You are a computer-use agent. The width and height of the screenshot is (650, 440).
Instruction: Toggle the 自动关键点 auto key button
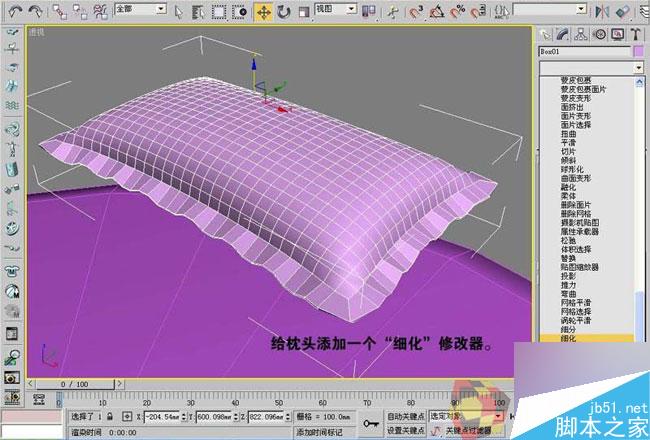[406, 416]
